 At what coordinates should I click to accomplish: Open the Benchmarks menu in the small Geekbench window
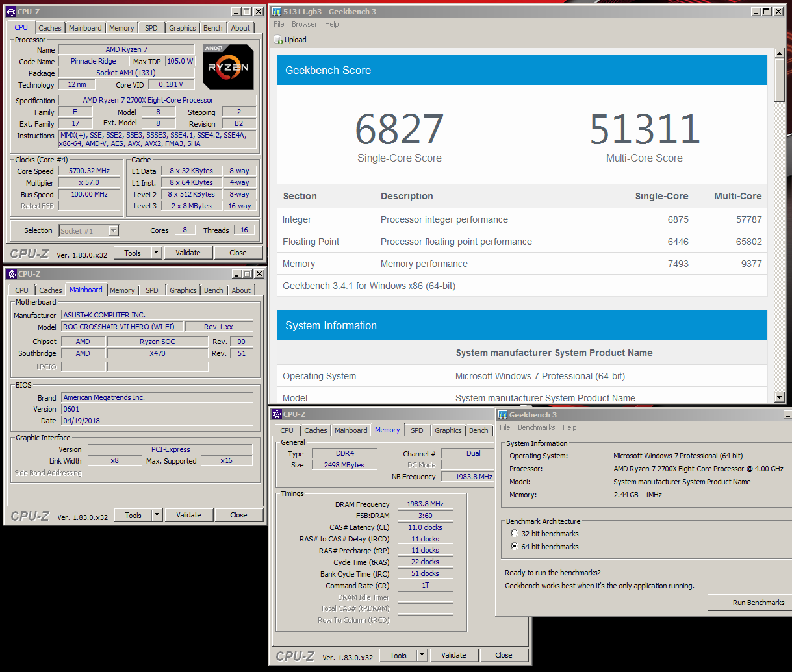537,427
